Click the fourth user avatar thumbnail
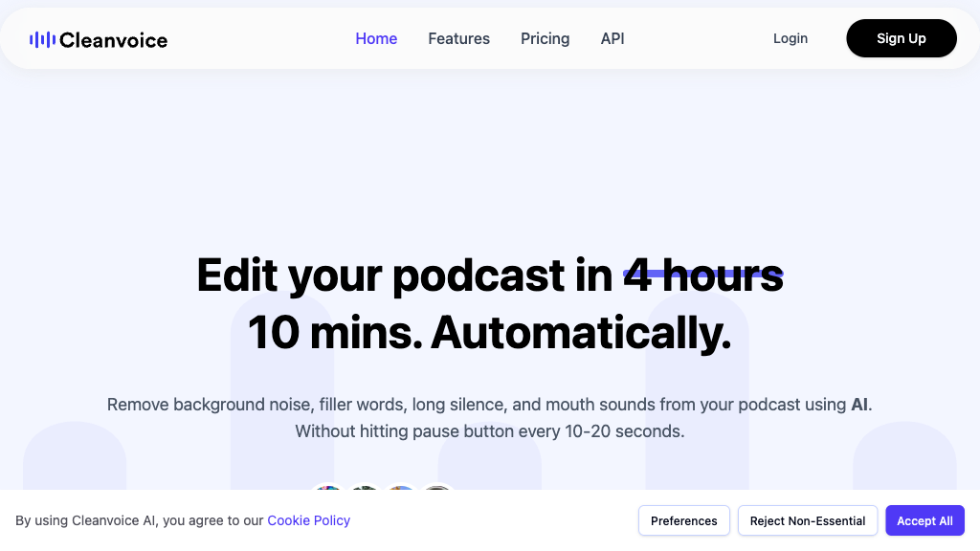Image resolution: width=980 pixels, height=551 pixels. coord(437,490)
